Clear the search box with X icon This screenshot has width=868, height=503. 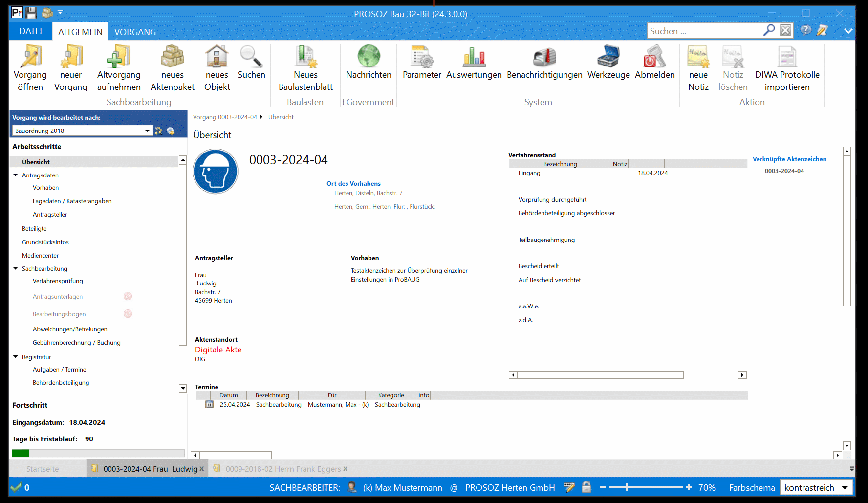point(785,31)
